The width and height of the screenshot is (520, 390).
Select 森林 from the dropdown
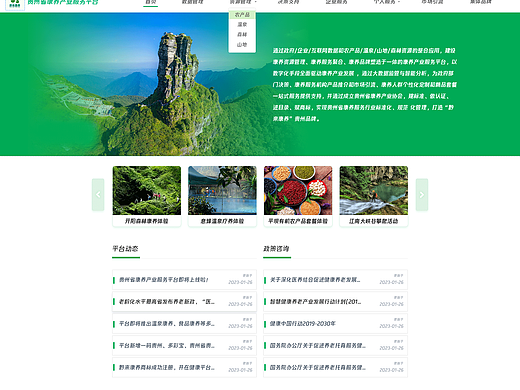[x=242, y=34]
